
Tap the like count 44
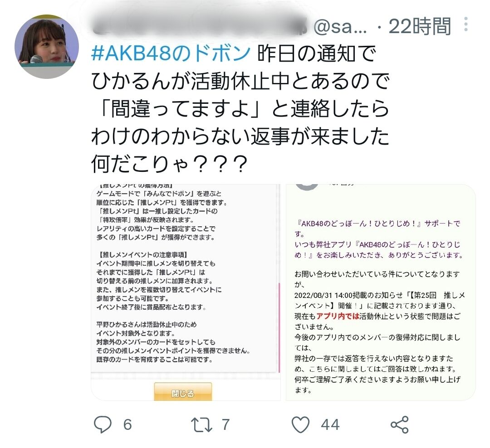(330, 424)
